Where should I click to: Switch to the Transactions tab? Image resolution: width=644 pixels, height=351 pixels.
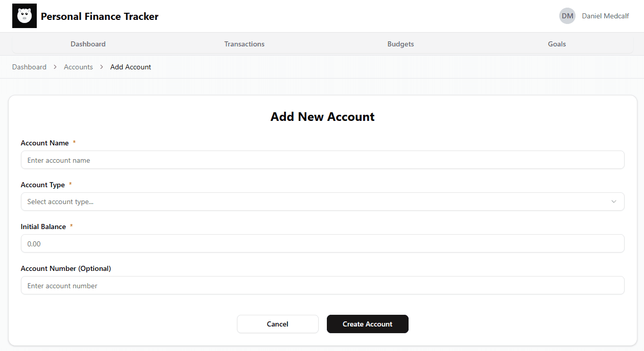pos(244,44)
